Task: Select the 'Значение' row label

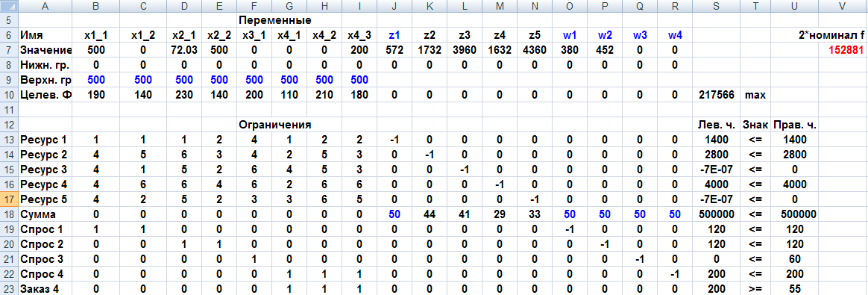Action: pyautogui.click(x=44, y=50)
